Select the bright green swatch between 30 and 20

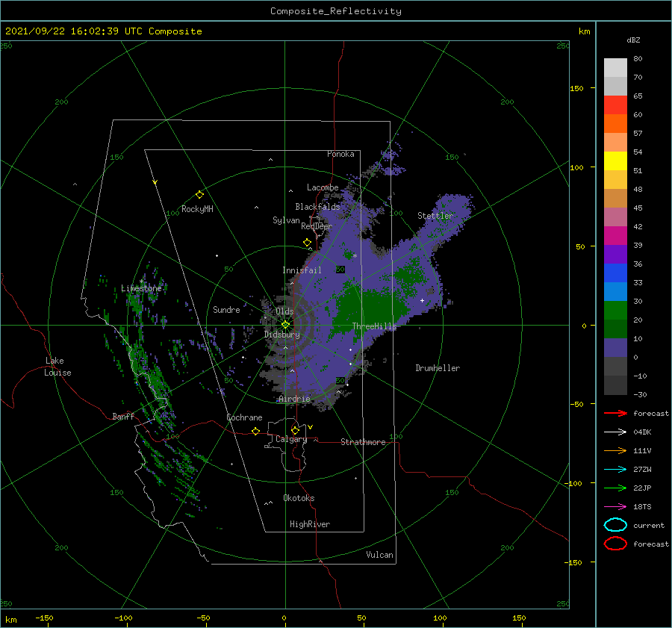click(615, 311)
